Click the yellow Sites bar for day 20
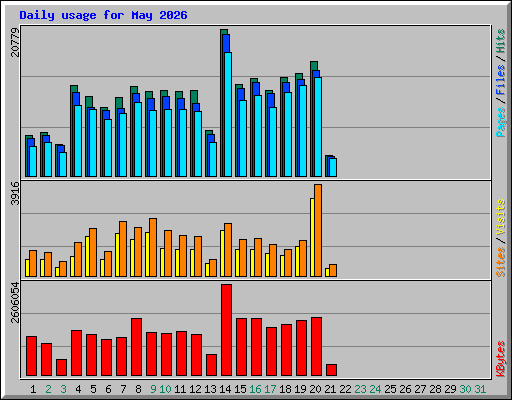Viewport: 512px width, 400px height. (x=312, y=237)
